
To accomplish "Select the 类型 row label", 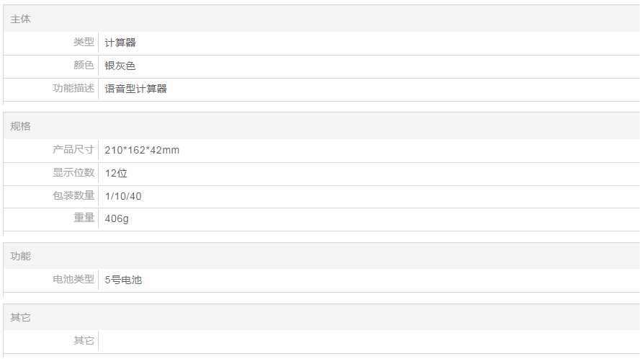I will pos(84,43).
